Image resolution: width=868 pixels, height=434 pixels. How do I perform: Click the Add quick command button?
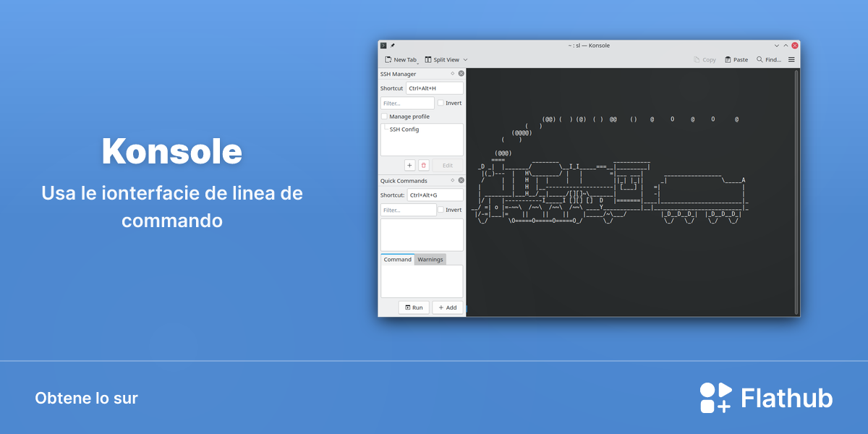448,307
